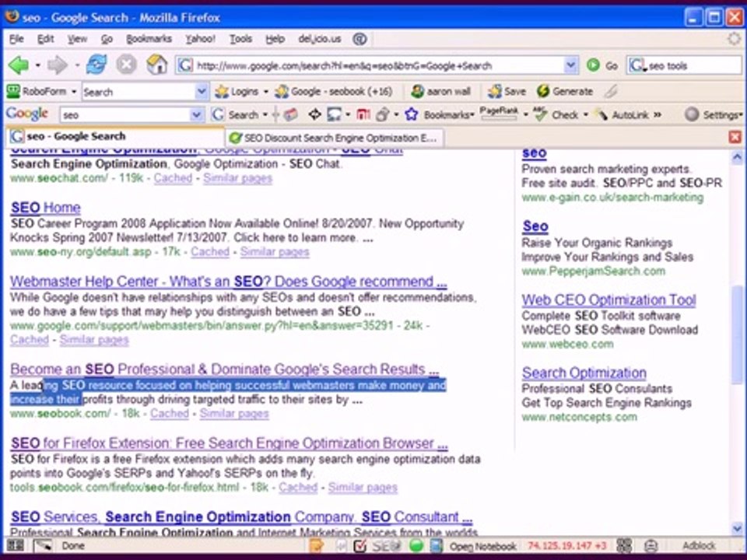This screenshot has width=747, height=560.
Task: Select the aaron wall identity
Action: [x=441, y=92]
